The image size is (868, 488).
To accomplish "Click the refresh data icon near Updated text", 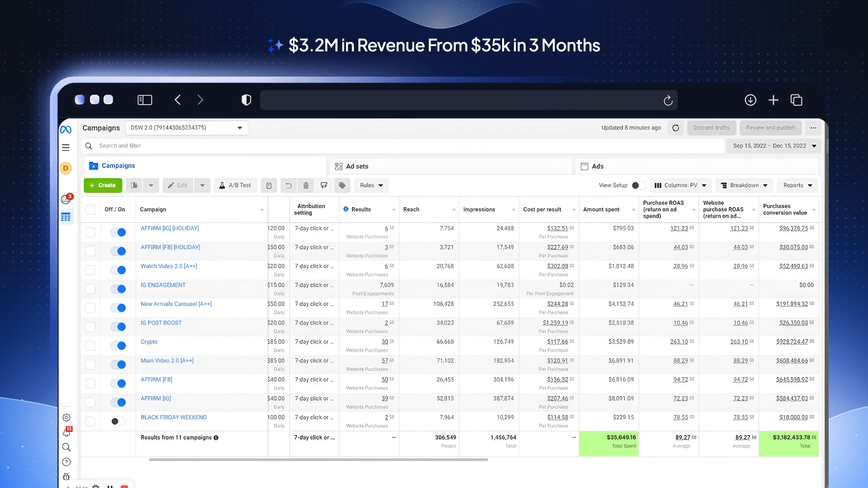I will [x=676, y=128].
